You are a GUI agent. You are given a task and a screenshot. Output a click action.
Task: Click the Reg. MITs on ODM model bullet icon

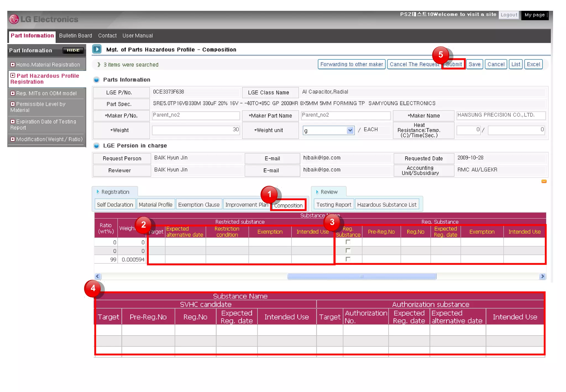pos(12,93)
